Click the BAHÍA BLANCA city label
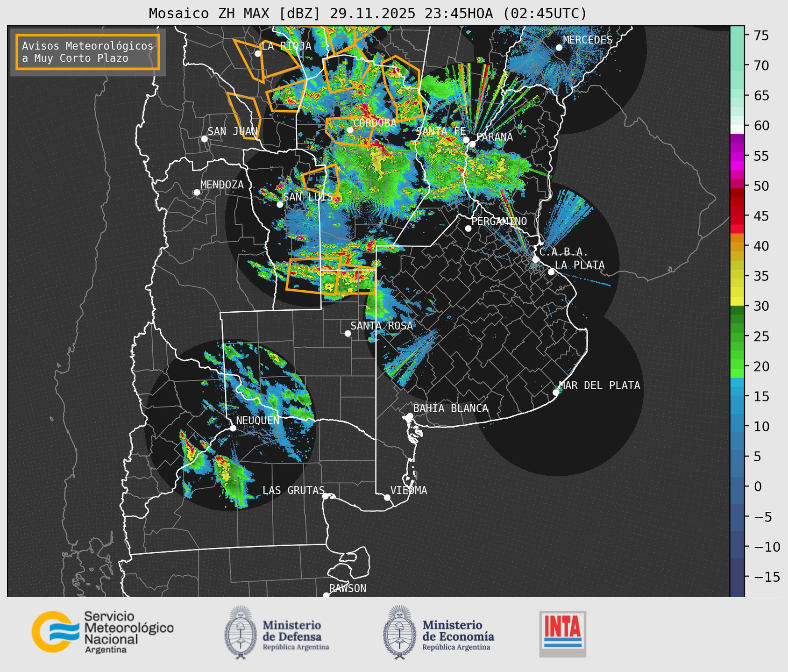The image size is (788, 672). 451,408
